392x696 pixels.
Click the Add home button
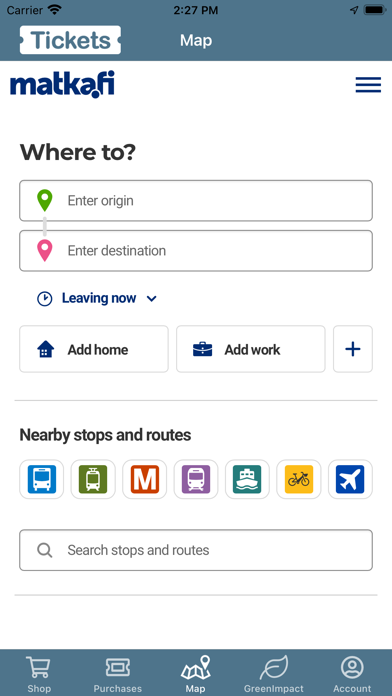pyautogui.click(x=94, y=349)
